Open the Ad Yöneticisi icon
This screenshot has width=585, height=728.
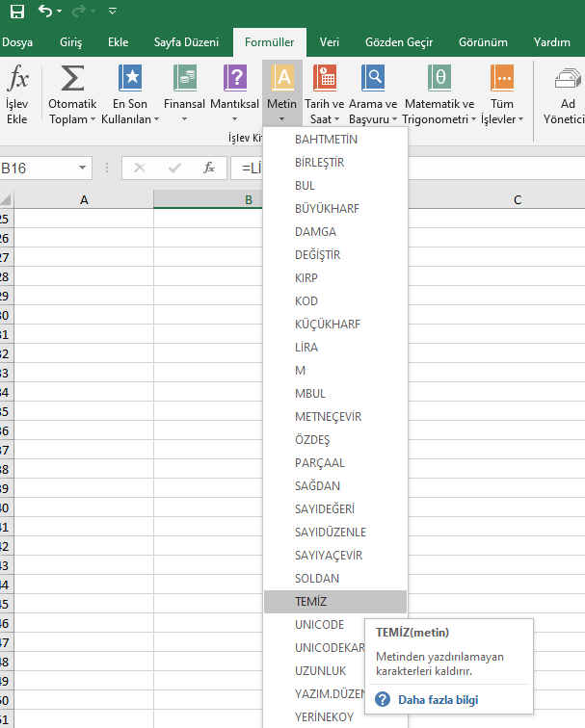coord(568,78)
